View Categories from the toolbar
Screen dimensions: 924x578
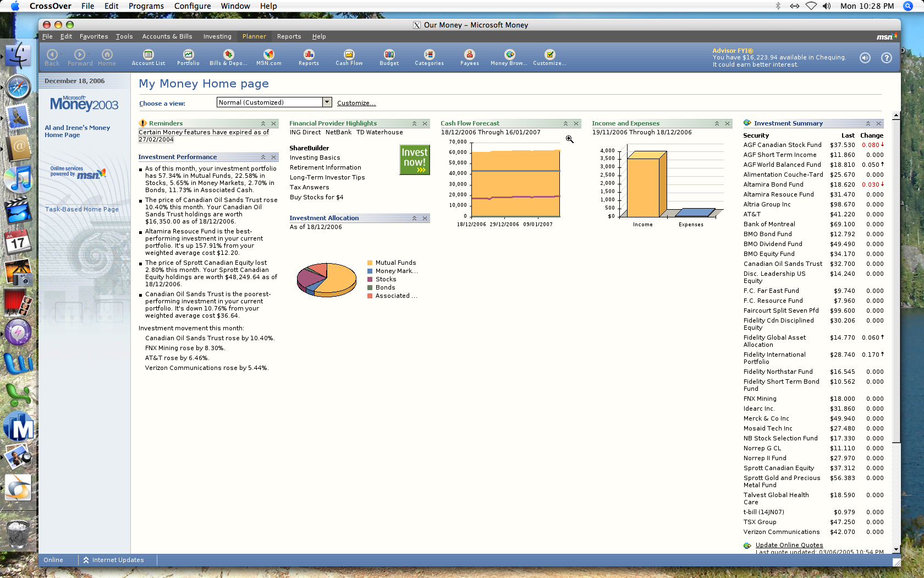click(x=429, y=57)
